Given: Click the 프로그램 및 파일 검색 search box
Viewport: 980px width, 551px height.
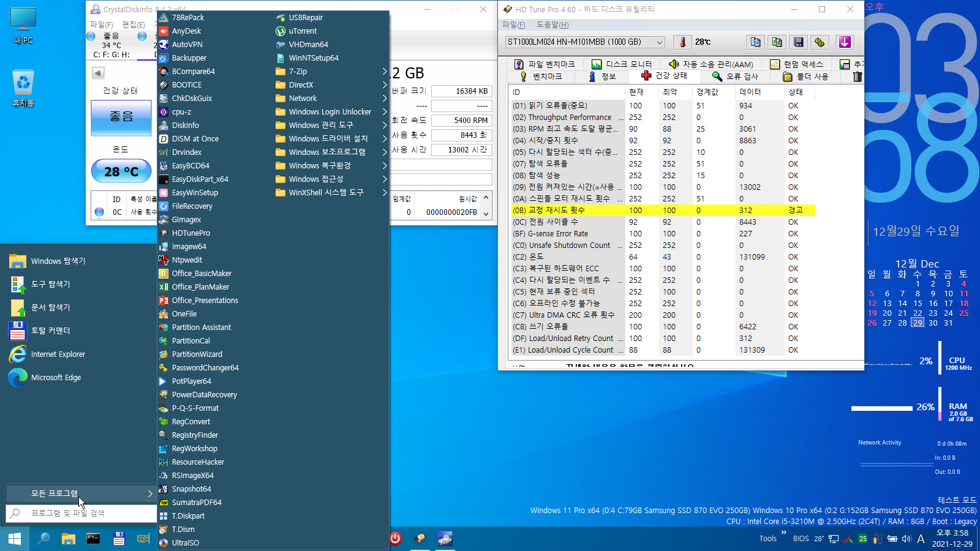Looking at the screenshot, I should [81, 513].
